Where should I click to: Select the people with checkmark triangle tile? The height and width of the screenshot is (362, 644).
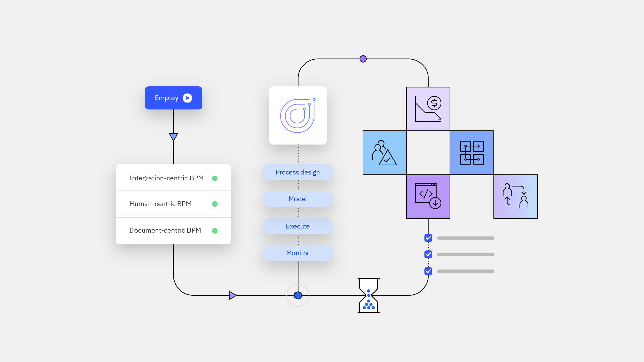click(384, 153)
